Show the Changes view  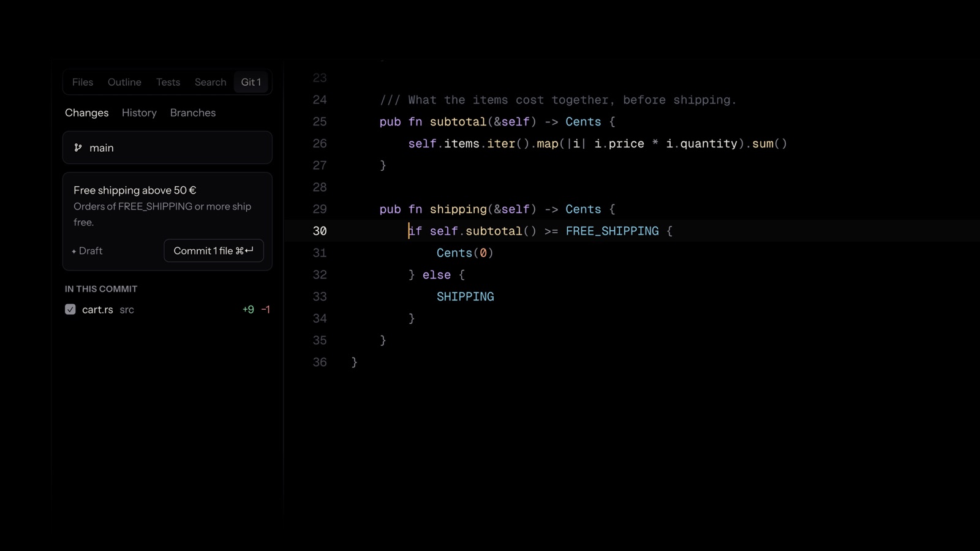86,113
